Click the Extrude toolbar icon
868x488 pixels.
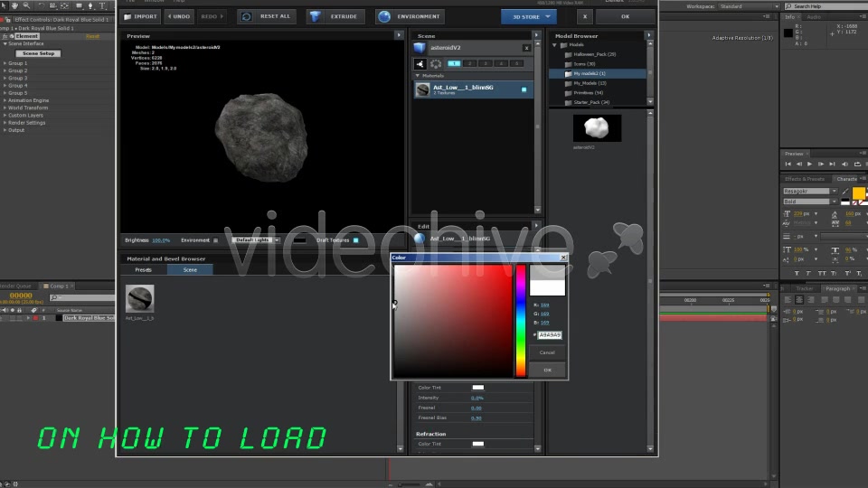(x=315, y=16)
